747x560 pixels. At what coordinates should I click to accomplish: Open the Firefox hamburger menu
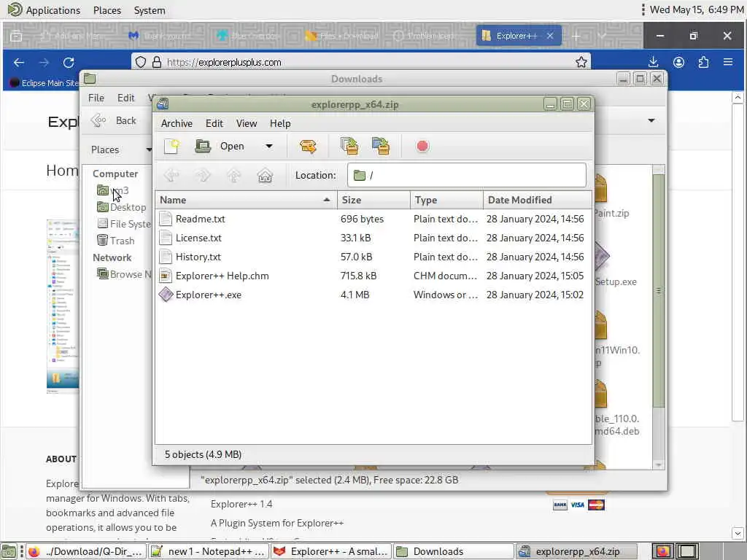[728, 63]
